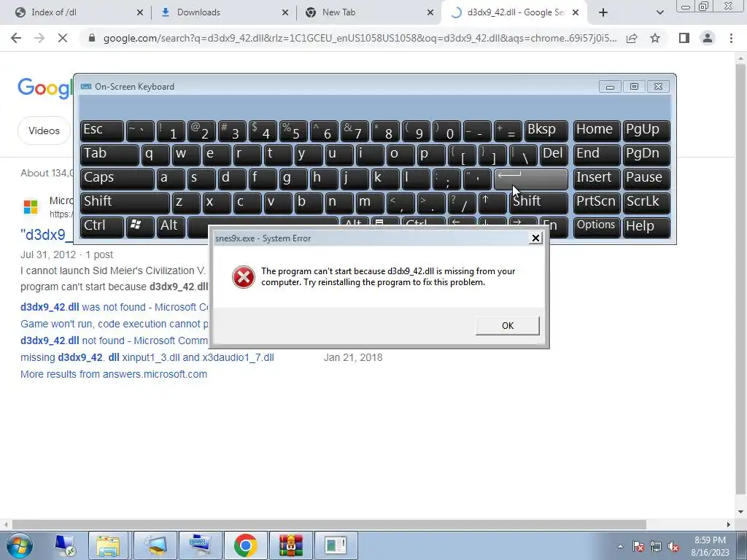Toggle the left Ctrl key

102,227
